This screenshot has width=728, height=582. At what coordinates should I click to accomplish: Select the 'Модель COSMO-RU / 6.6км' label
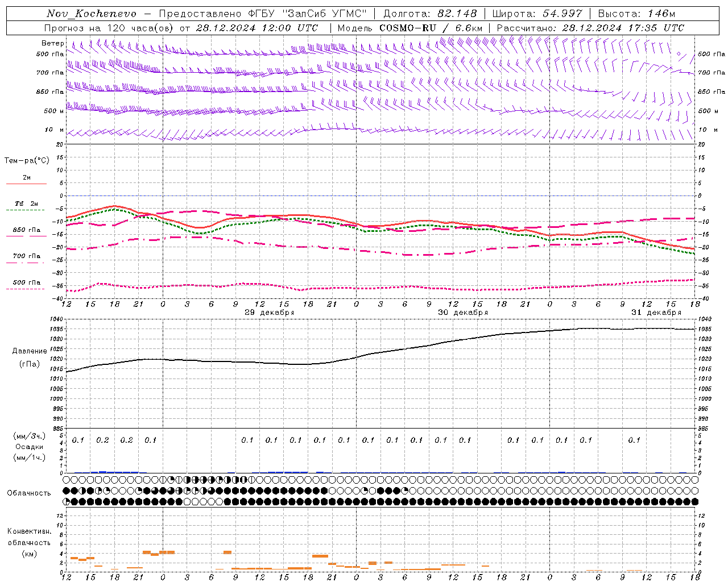pos(409,28)
